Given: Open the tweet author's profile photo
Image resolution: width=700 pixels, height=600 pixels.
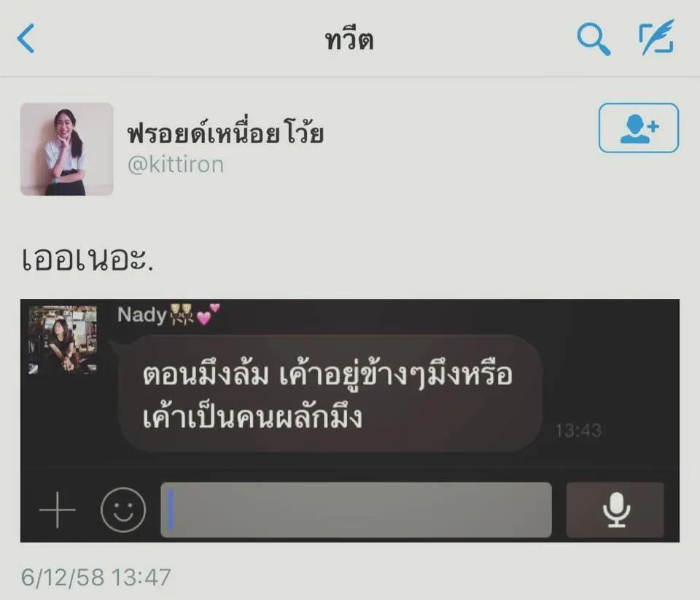Looking at the screenshot, I should point(66,149).
